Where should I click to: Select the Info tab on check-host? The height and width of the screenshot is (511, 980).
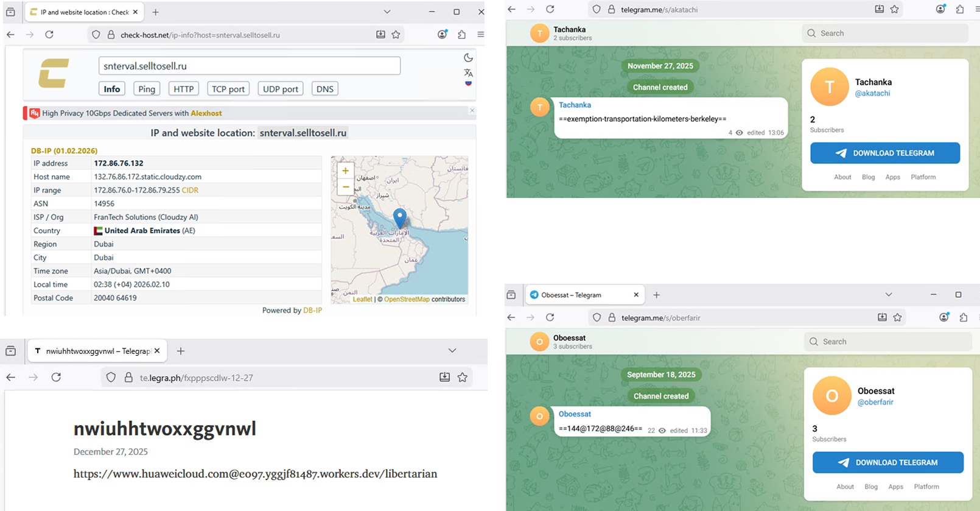pos(112,89)
